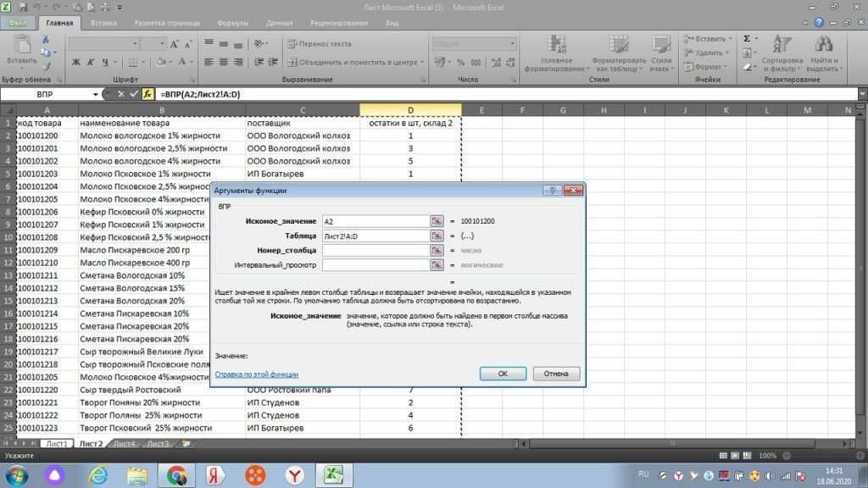868x488 pixels.
Task: Click the Найти и выделить binoculars icon
Action: (823, 44)
